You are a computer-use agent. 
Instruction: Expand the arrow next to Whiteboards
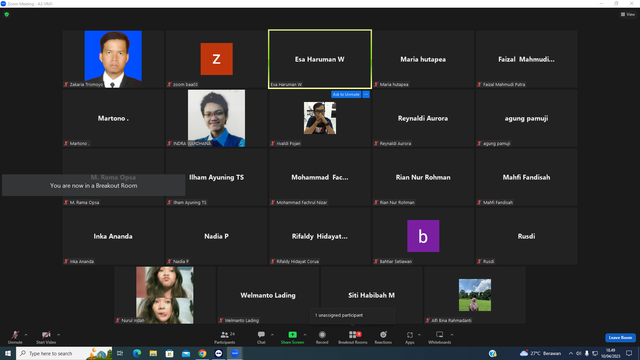tap(452, 335)
